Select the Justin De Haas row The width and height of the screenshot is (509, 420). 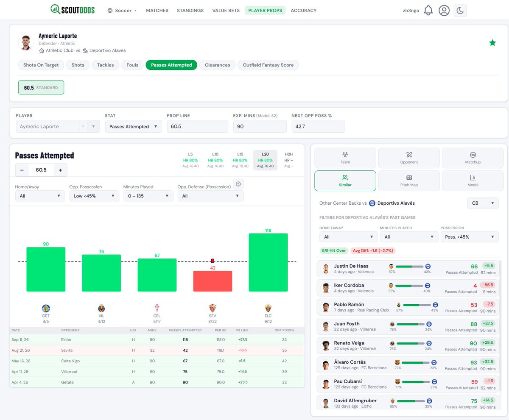pyautogui.click(x=408, y=269)
